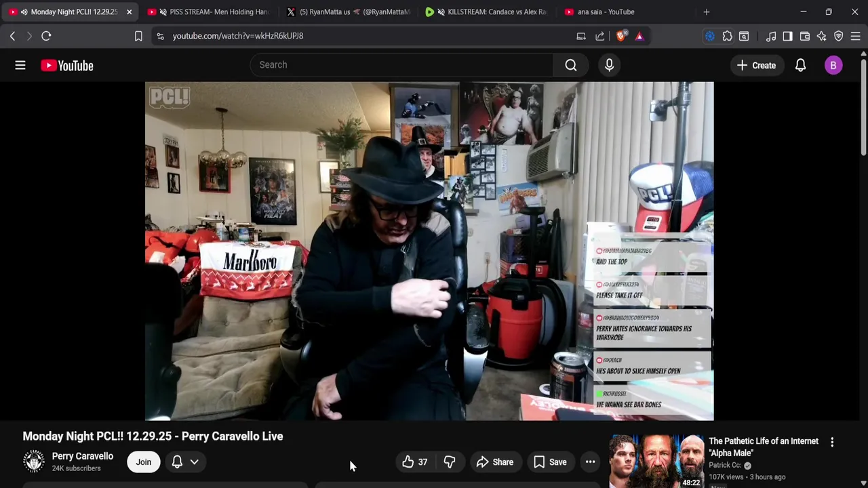
Task: Open a new browser tab
Action: 706,12
